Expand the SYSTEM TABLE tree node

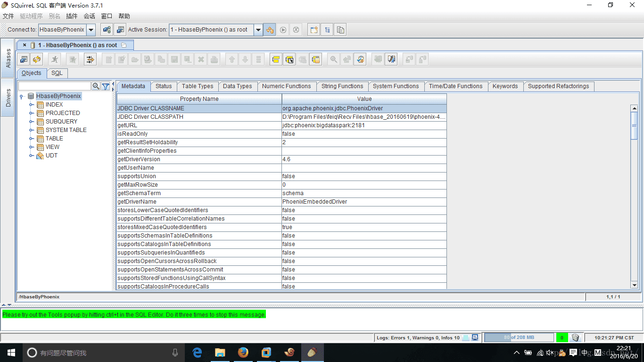click(32, 130)
